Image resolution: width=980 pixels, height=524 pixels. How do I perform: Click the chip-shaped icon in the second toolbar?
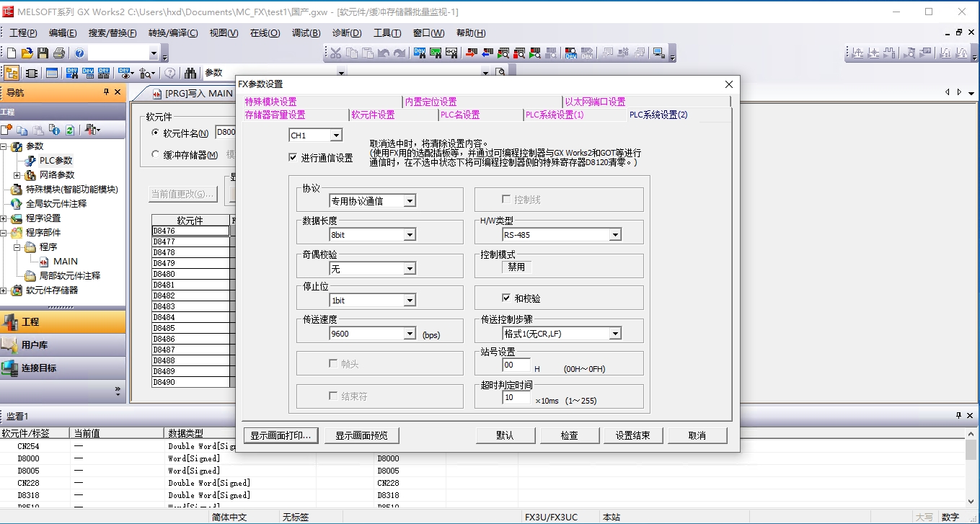(x=32, y=73)
